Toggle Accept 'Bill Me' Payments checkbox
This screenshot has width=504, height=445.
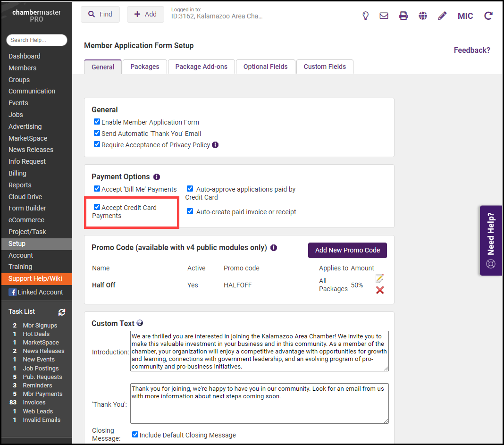tap(97, 189)
